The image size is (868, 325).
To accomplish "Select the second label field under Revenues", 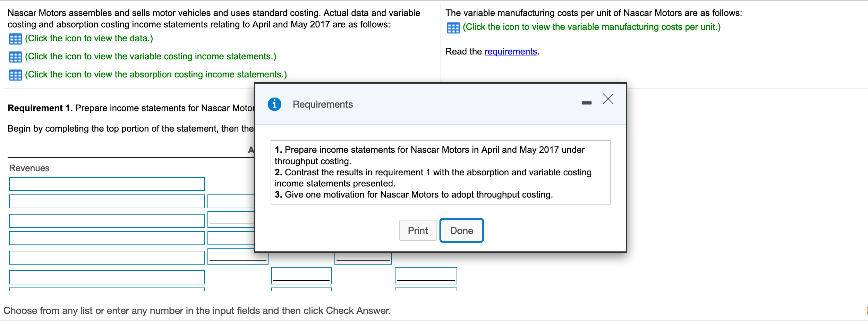I will point(107,201).
